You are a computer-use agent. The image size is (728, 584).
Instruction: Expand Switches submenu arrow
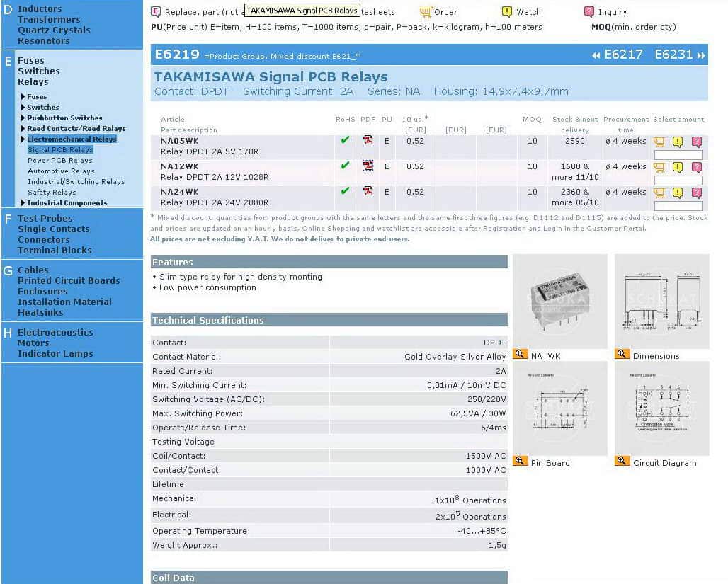pyautogui.click(x=23, y=107)
